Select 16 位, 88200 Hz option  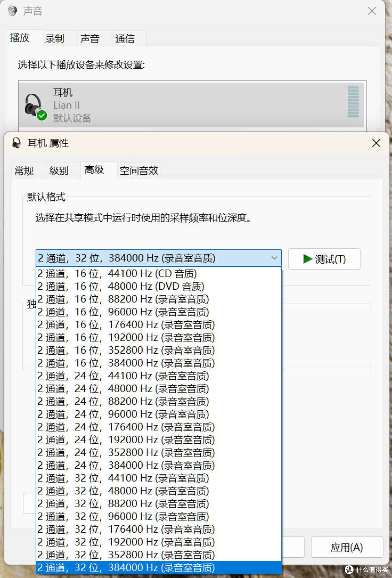tap(159, 299)
